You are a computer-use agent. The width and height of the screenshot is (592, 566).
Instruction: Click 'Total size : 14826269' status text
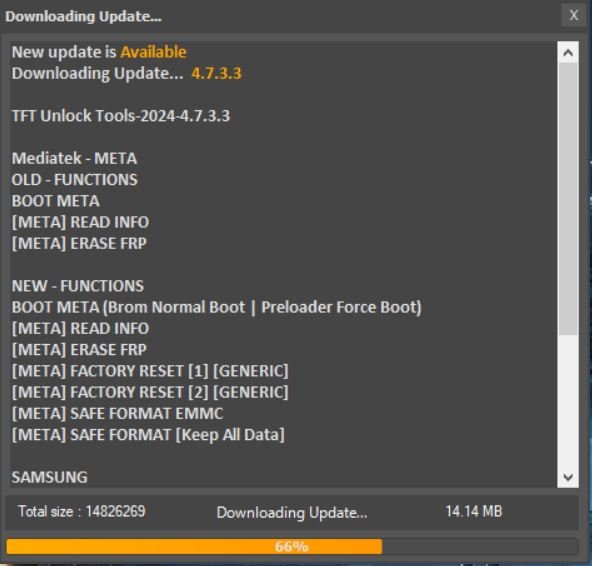[82, 511]
